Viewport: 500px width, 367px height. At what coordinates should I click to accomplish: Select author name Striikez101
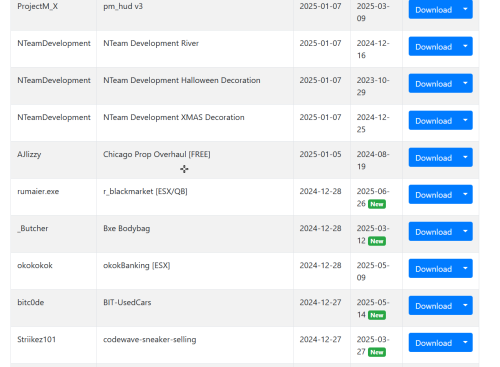pos(36,339)
